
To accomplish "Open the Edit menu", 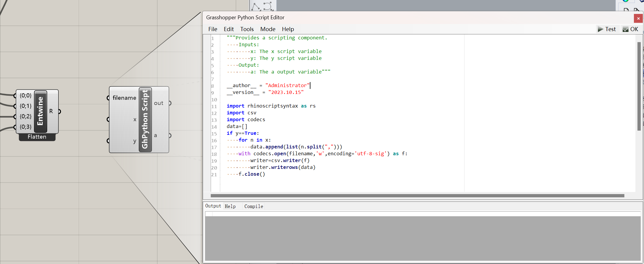I will pyautogui.click(x=229, y=29).
